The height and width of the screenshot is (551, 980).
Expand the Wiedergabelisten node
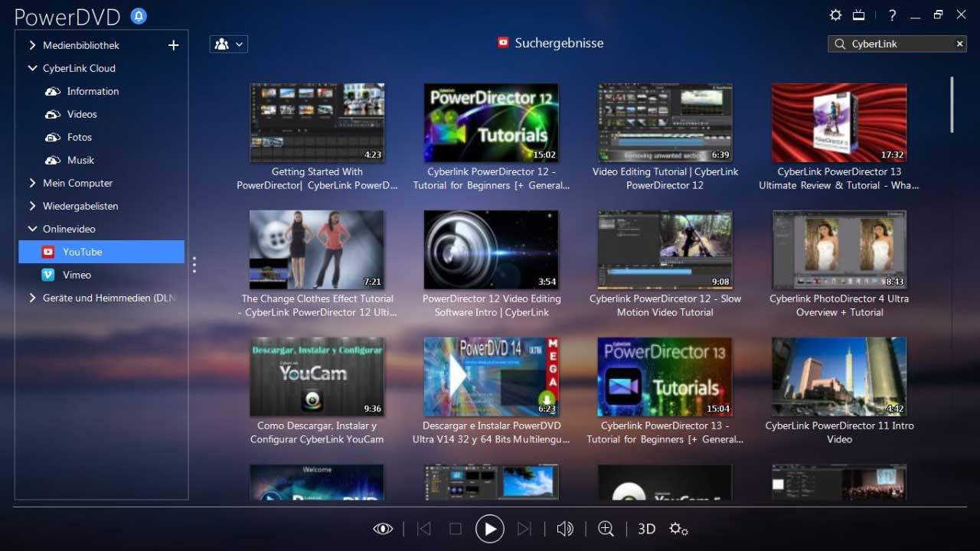[32, 206]
